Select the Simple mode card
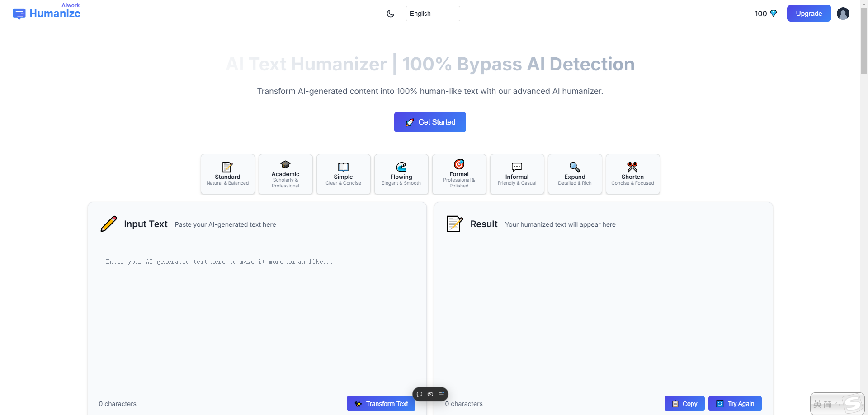The image size is (868, 415). (344, 174)
